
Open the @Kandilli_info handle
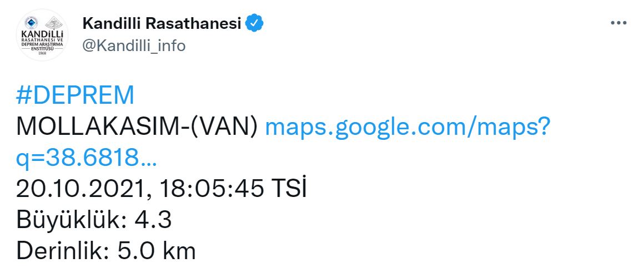(x=133, y=45)
